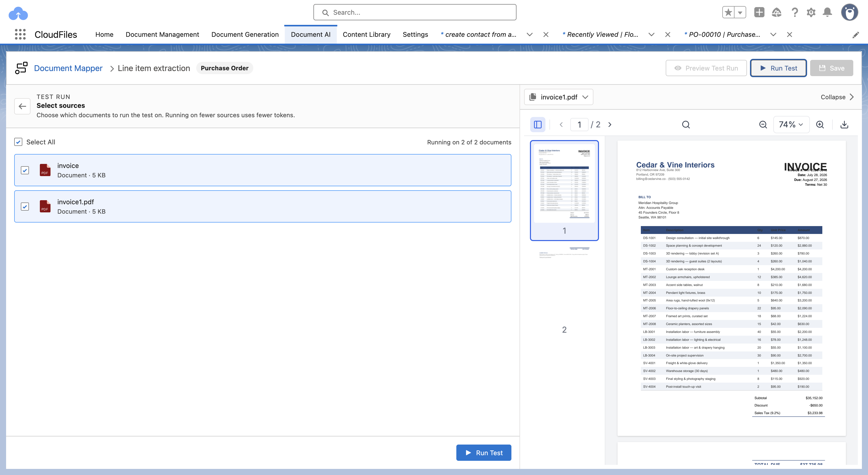Viewport: 868px width, 475px height.
Task: Close the PO-00010 Purchase tab
Action: [790, 35]
